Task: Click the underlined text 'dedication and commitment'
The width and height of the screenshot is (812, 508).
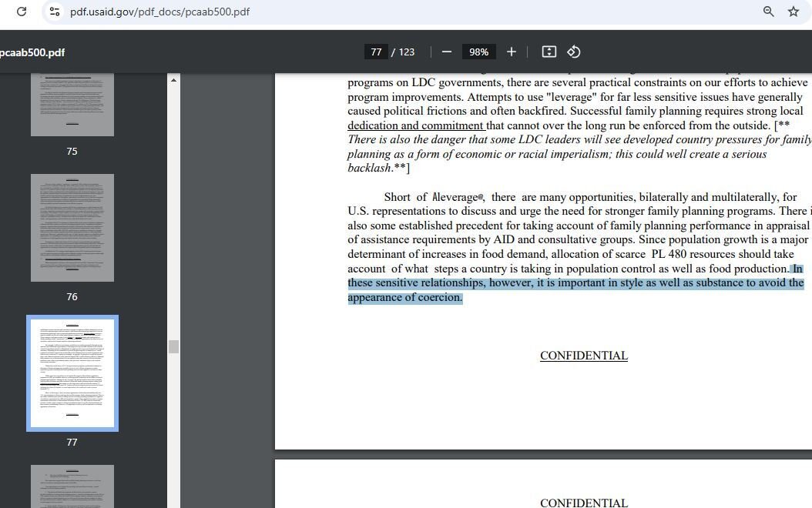Action: [416, 125]
